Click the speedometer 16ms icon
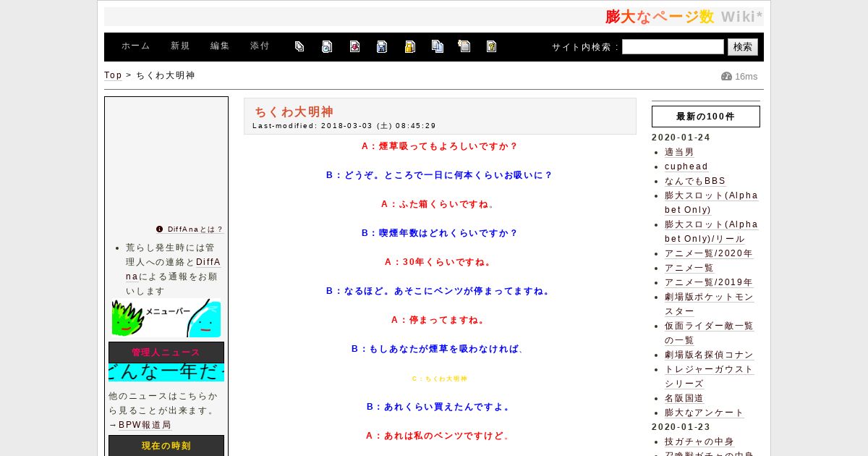Image resolution: width=868 pixels, height=456 pixels. tap(727, 77)
